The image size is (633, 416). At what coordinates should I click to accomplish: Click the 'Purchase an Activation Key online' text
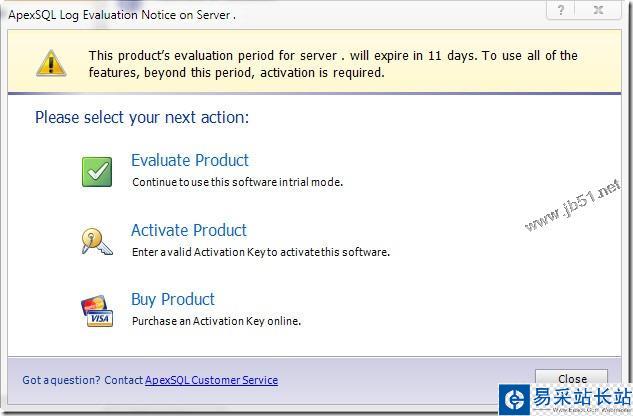(216, 321)
